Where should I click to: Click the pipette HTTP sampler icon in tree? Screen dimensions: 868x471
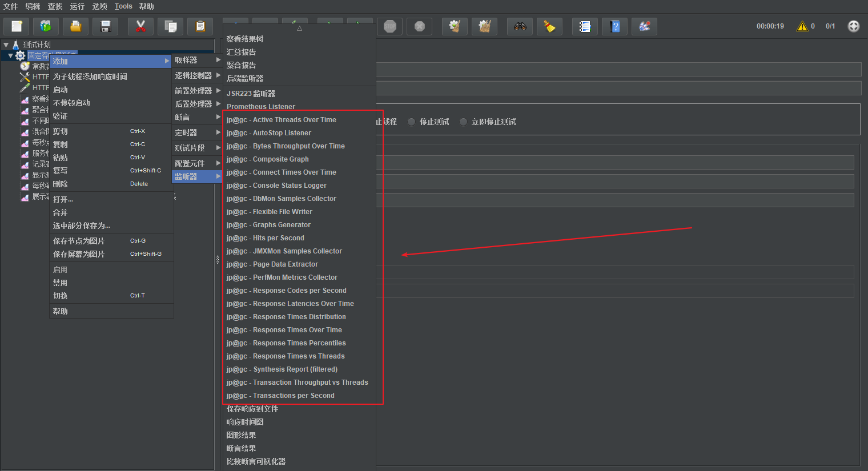25,88
